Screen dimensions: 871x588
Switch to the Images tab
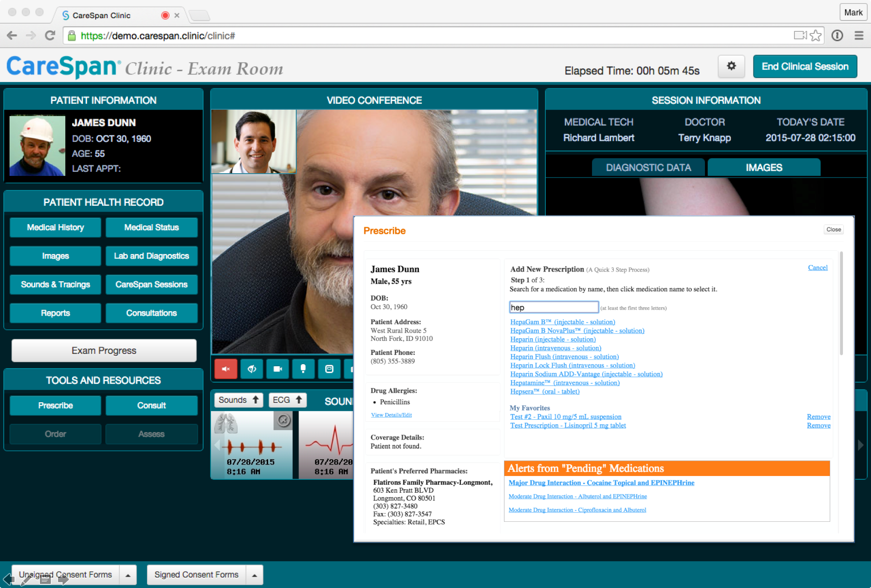click(763, 168)
